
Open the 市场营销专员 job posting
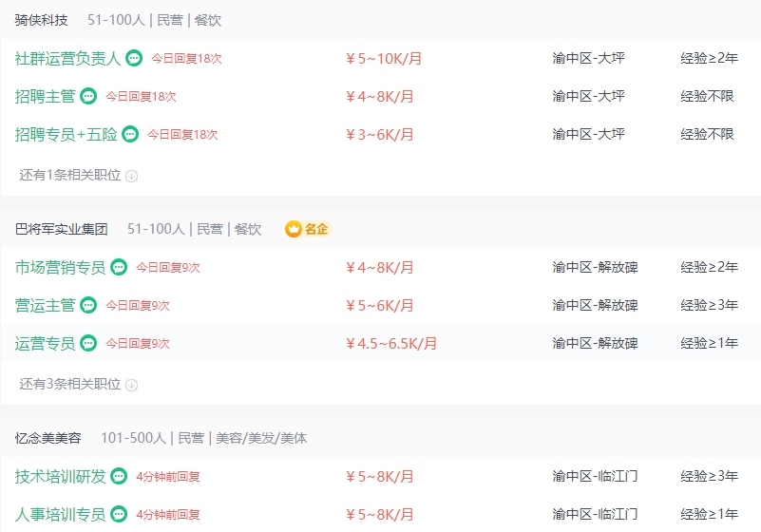click(60, 267)
